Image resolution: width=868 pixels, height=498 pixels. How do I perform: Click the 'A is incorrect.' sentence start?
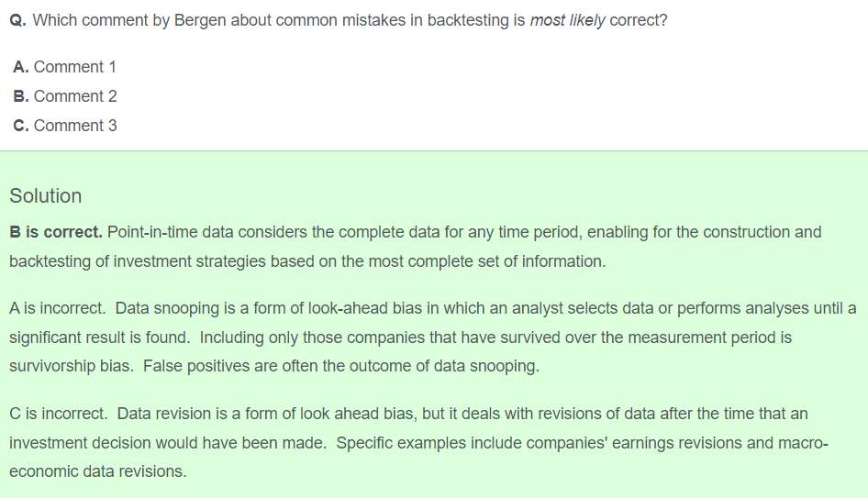point(58,308)
